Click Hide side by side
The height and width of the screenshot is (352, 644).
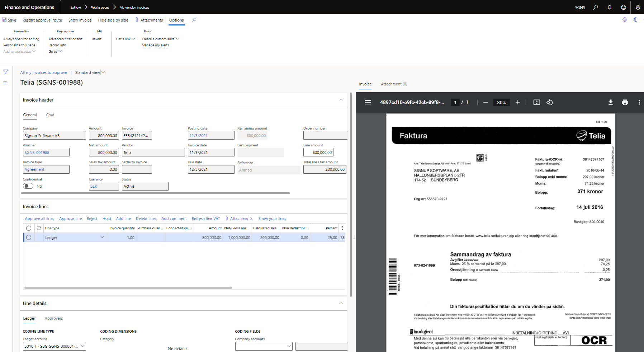coord(113,20)
